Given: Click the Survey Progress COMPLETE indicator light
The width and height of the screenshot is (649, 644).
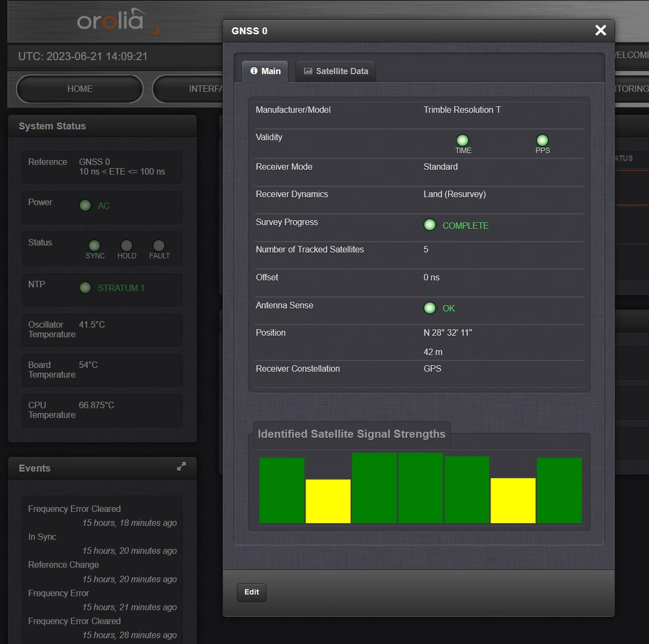Looking at the screenshot, I should tap(430, 225).
